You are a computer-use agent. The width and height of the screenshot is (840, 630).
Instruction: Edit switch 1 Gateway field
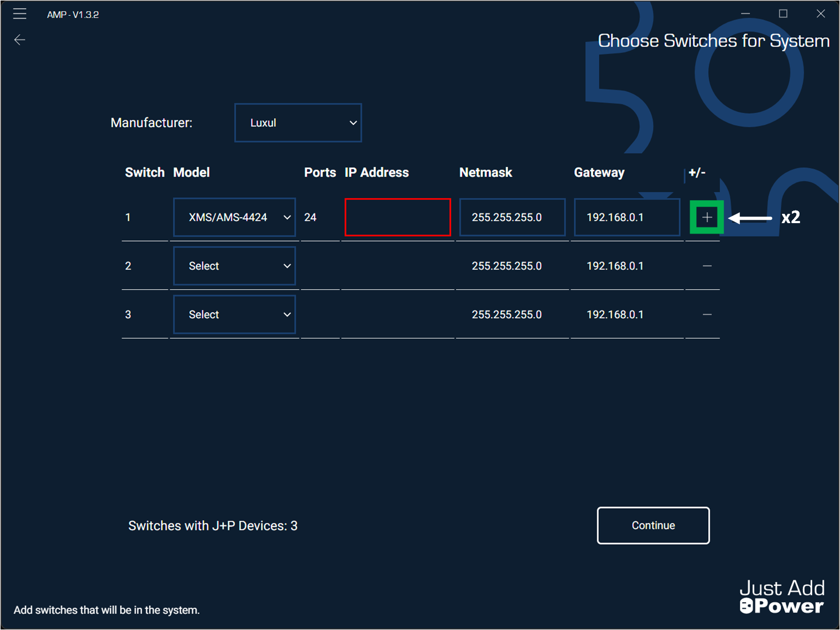(x=627, y=217)
